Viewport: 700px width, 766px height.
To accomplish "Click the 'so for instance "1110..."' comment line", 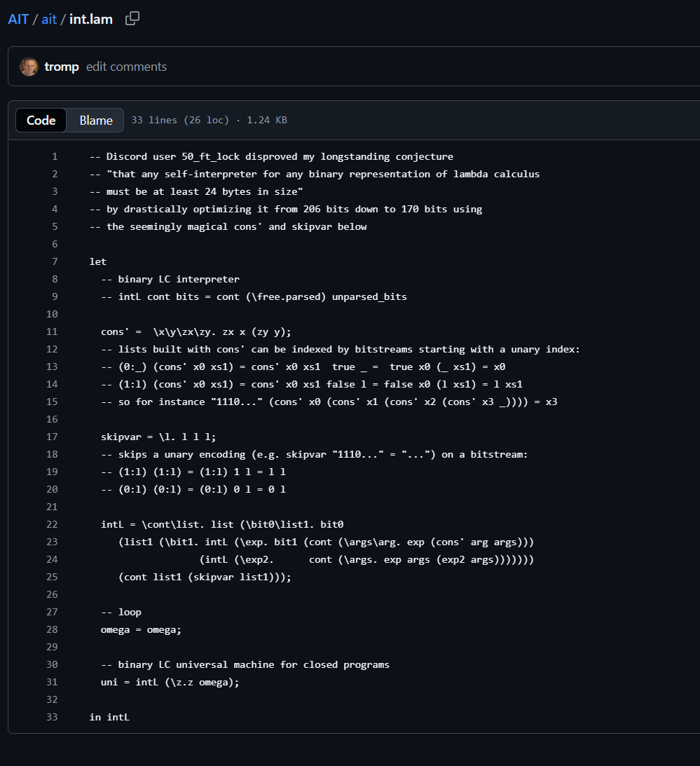I will click(329, 402).
